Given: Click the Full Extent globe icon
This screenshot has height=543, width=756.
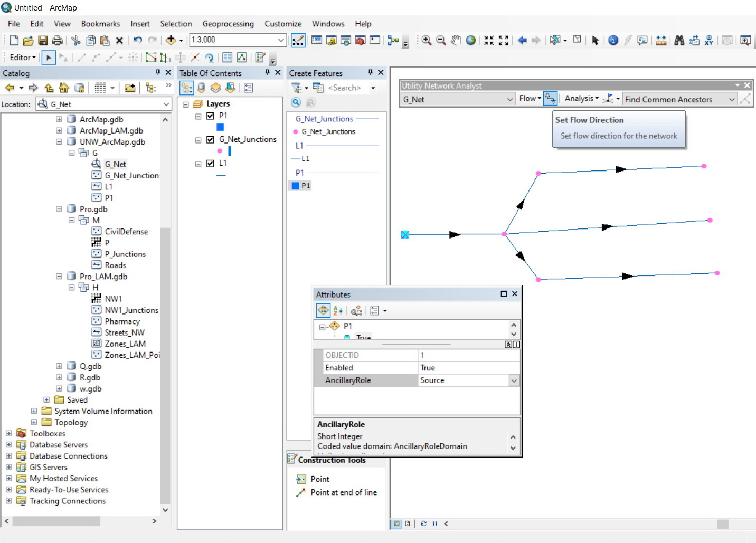Looking at the screenshot, I should click(x=470, y=40).
